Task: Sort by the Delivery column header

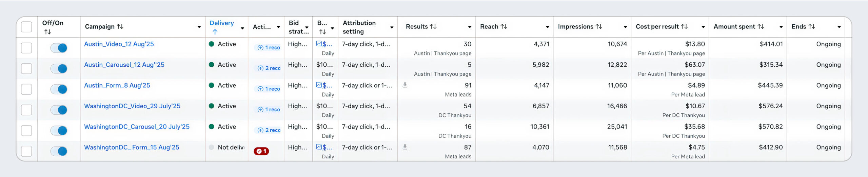Action: (x=222, y=23)
